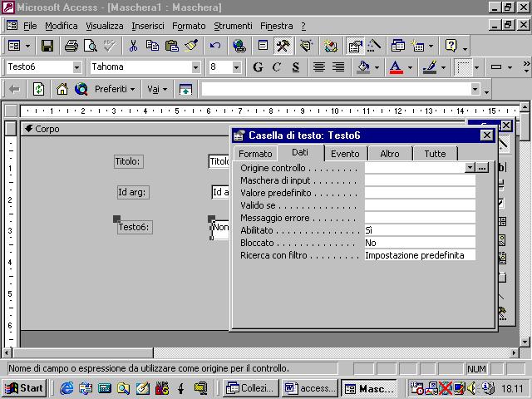
Task: Expand Origine controllo dropdown arrow
Action: tap(470, 168)
